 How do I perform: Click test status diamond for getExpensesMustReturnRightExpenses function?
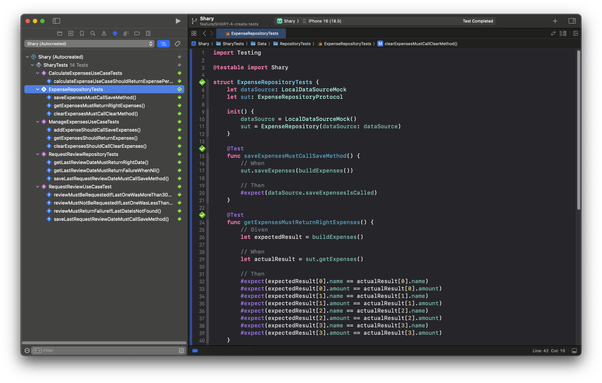202,215
